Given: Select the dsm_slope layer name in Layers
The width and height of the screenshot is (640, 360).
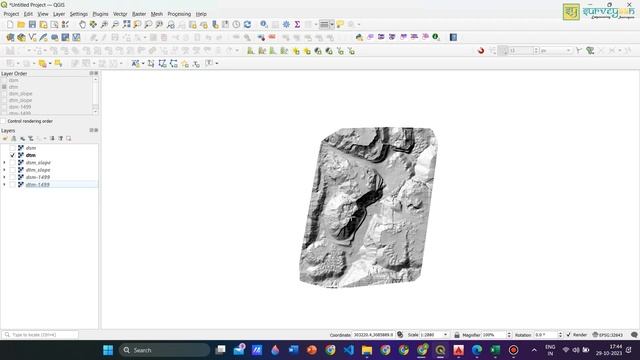Looking at the screenshot, I should pos(38,162).
